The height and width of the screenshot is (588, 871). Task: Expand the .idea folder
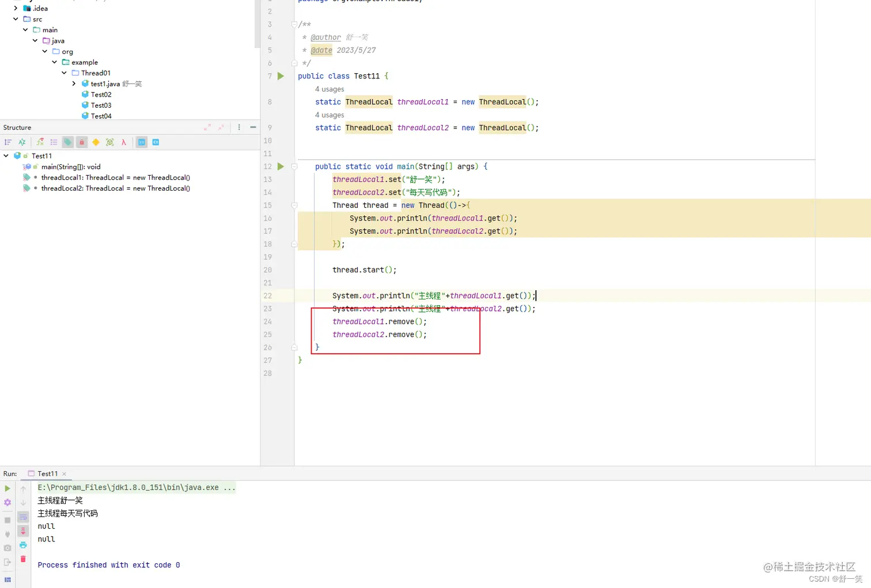(x=16, y=8)
